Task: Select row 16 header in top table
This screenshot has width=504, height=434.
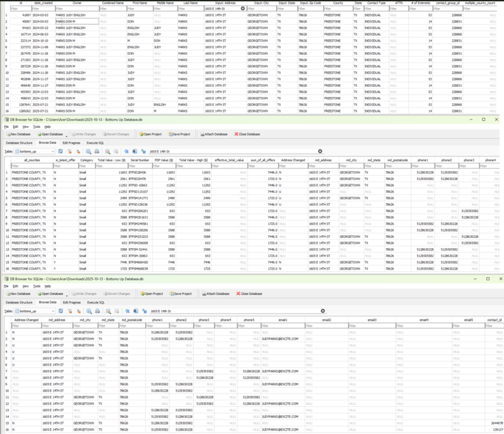Action: tap(7, 111)
